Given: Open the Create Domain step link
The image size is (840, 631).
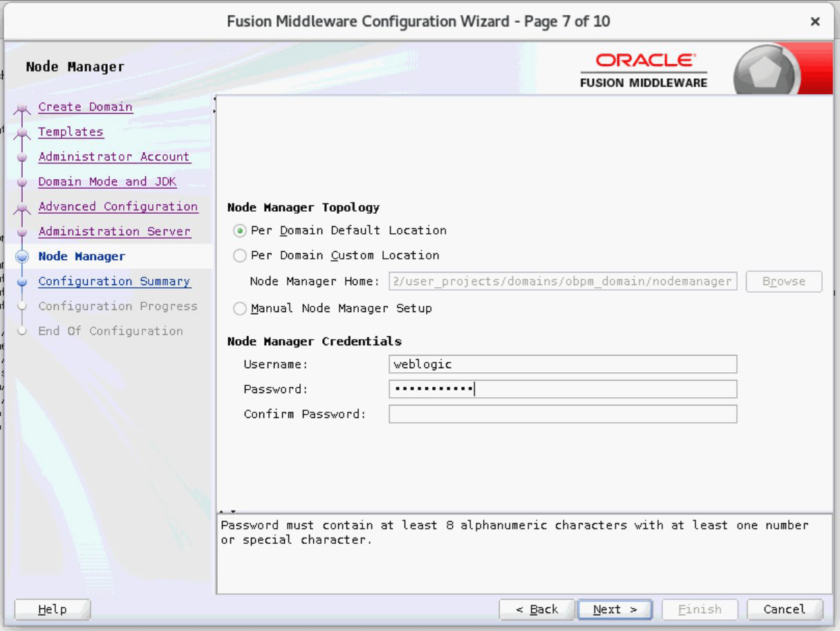Looking at the screenshot, I should (85, 107).
